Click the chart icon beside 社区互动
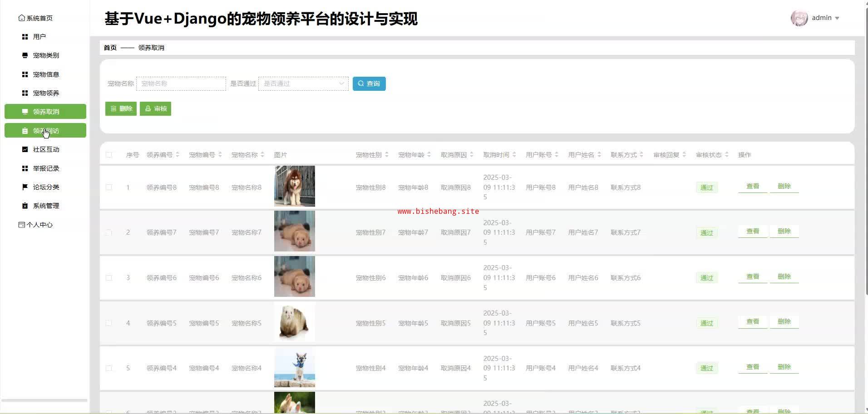This screenshot has height=414, width=868. pyautogui.click(x=25, y=149)
